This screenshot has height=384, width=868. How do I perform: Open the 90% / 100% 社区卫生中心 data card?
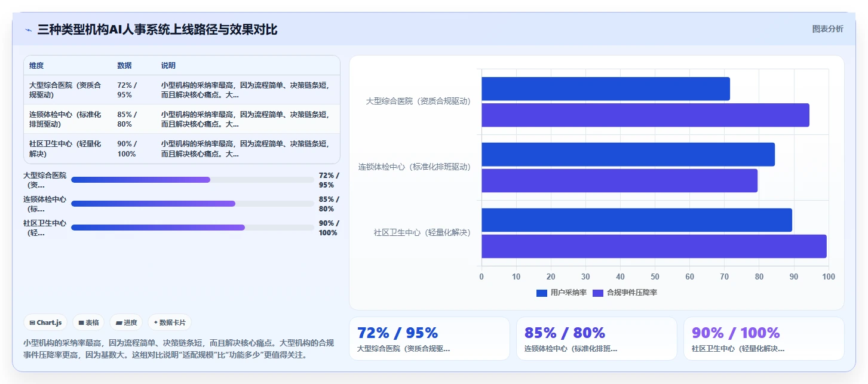pyautogui.click(x=764, y=339)
